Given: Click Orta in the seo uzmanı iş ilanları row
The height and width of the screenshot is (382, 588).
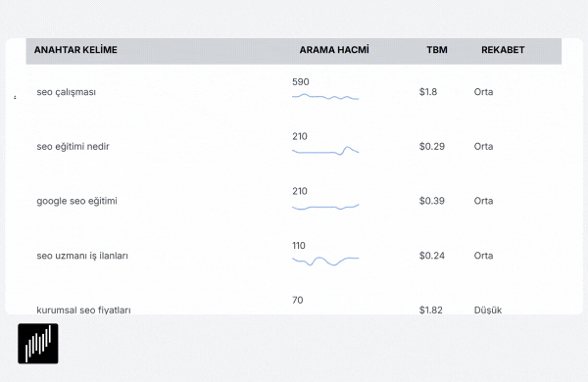Looking at the screenshot, I should (483, 256).
